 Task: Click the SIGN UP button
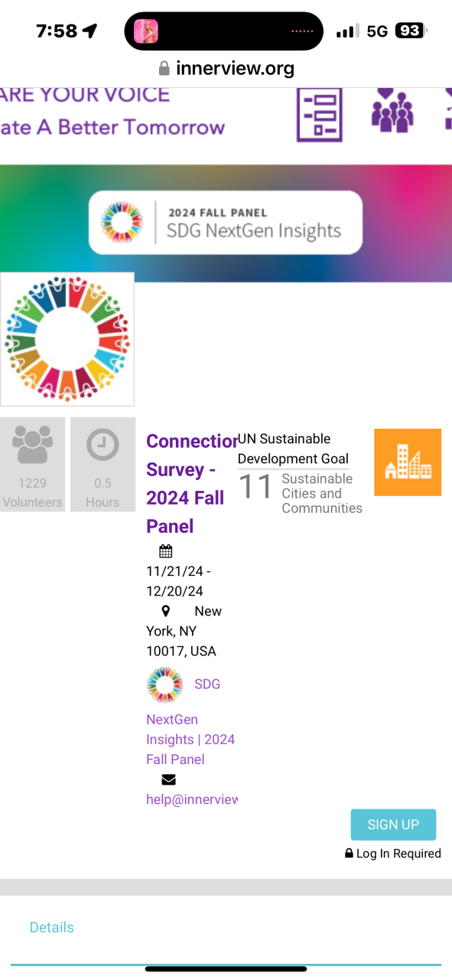[393, 825]
